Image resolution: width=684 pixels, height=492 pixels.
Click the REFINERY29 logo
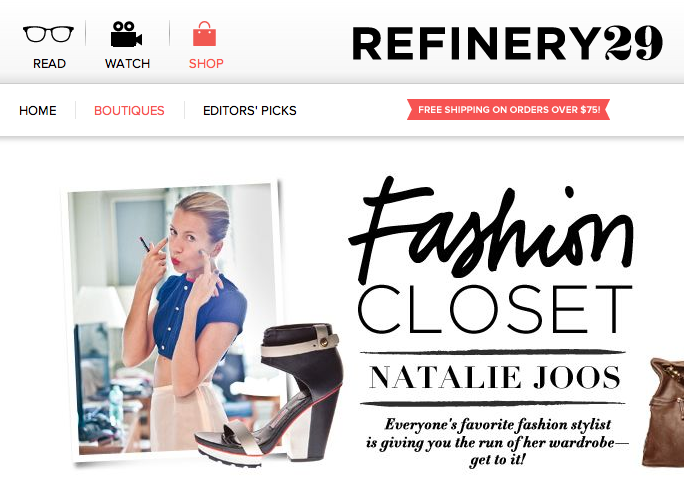click(x=507, y=43)
